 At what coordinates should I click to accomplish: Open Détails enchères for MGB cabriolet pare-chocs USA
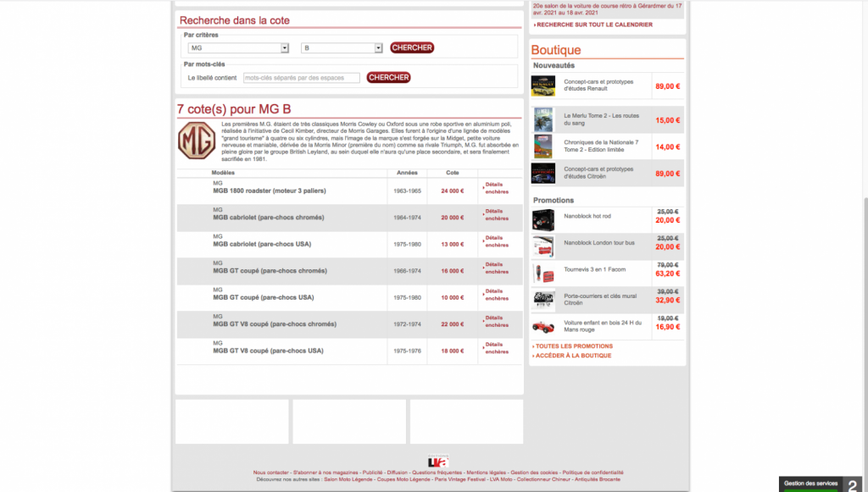[x=497, y=241]
